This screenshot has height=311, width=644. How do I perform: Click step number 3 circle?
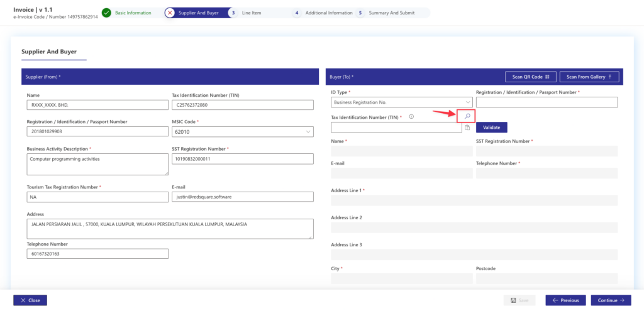(x=233, y=13)
